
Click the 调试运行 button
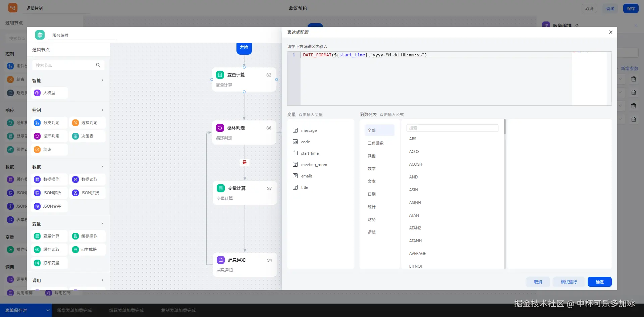569,282
